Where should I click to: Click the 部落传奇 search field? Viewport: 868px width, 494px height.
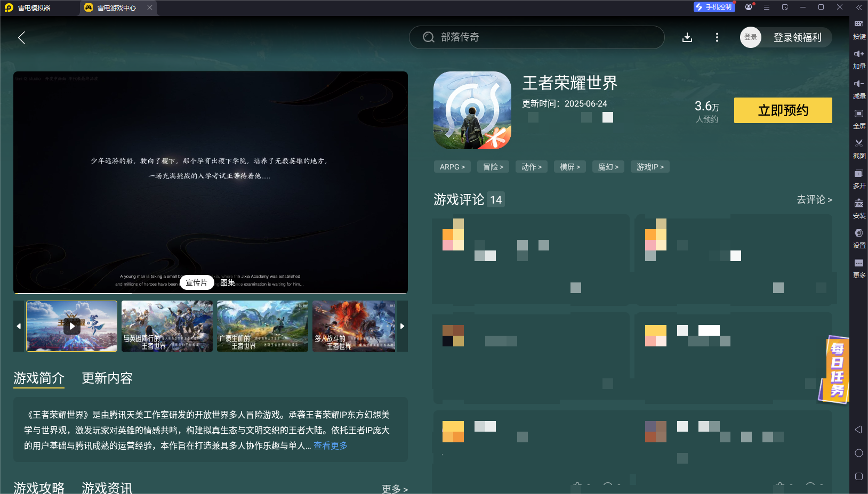[536, 37]
